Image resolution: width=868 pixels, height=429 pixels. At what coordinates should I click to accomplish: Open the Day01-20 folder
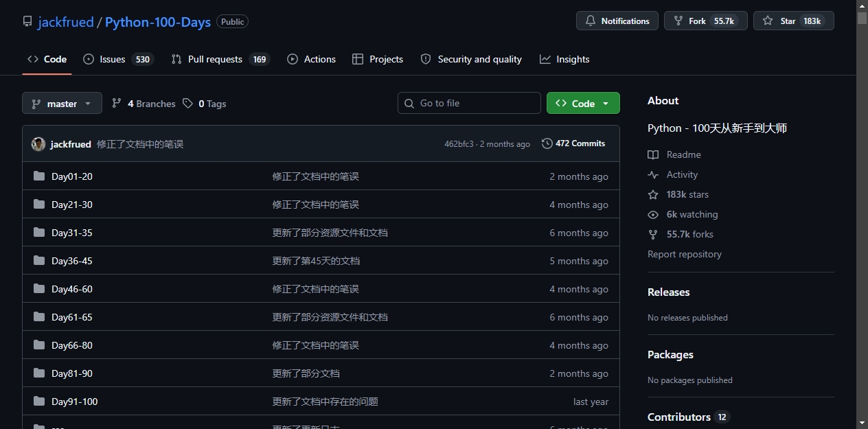click(72, 176)
